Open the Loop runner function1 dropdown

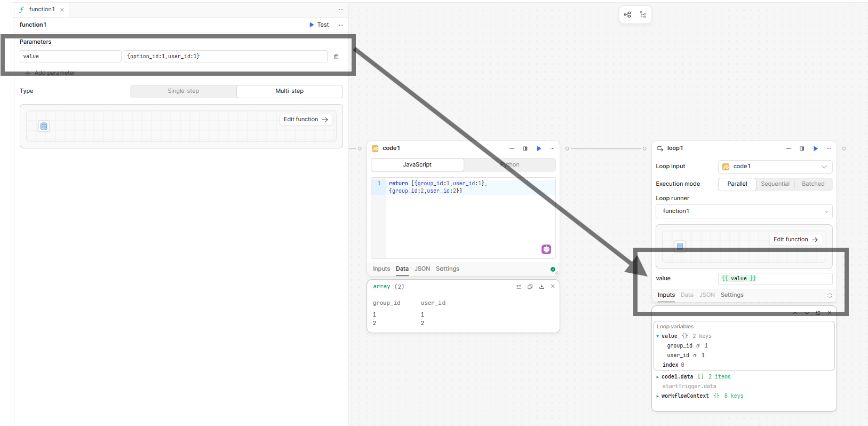(x=744, y=211)
